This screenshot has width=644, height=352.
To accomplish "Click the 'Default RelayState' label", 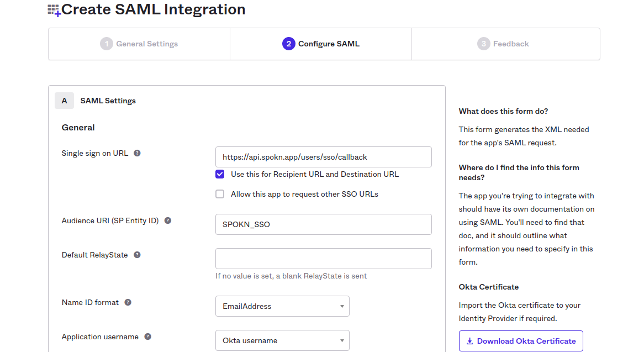I will click(x=94, y=255).
